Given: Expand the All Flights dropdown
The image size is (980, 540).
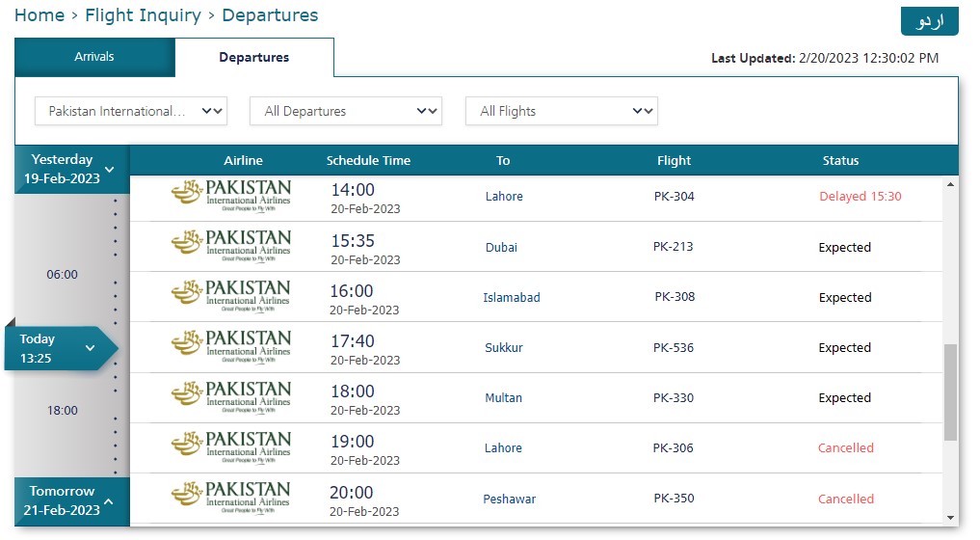Looking at the screenshot, I should point(561,111).
